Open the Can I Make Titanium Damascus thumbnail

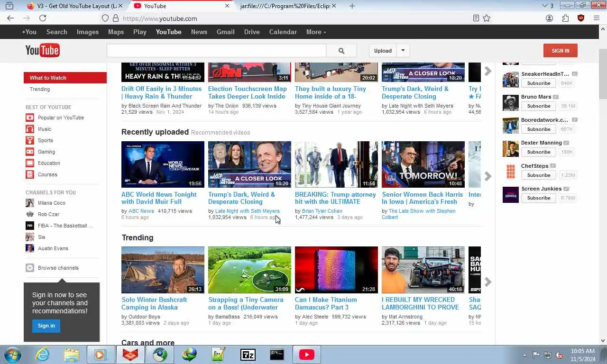click(x=336, y=270)
